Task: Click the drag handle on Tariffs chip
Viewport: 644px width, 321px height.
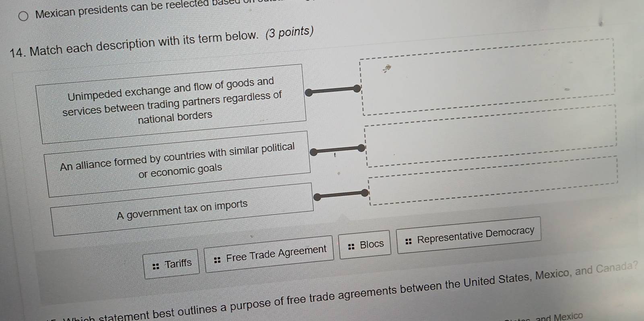Action: tap(156, 266)
